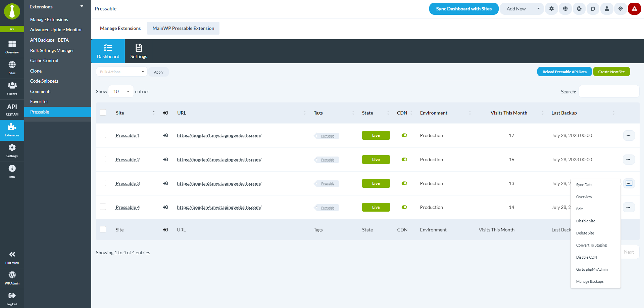Open the REST API sidebar item
Screen dimensions: 644x308
click(x=12, y=109)
